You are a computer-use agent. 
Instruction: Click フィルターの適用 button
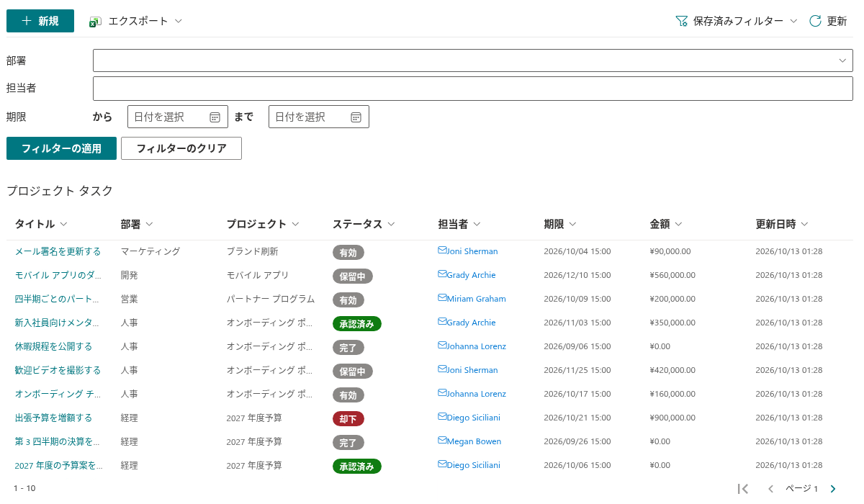pos(61,148)
